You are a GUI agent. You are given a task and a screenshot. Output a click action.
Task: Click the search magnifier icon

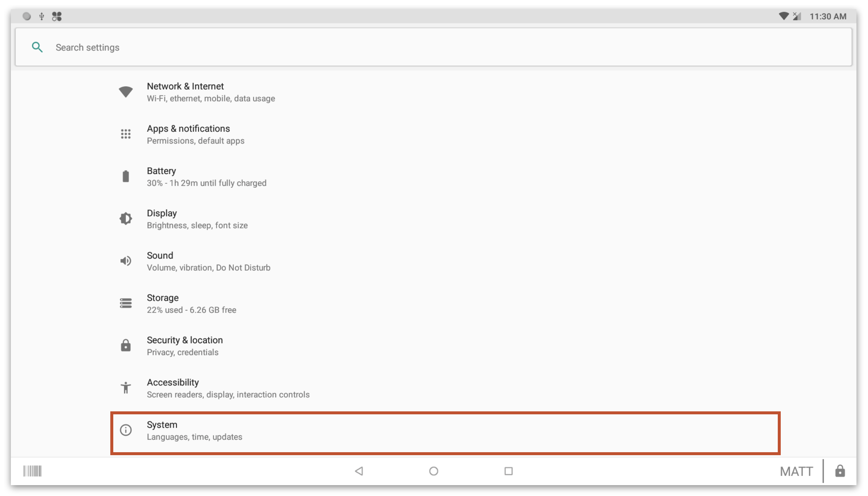tap(37, 47)
